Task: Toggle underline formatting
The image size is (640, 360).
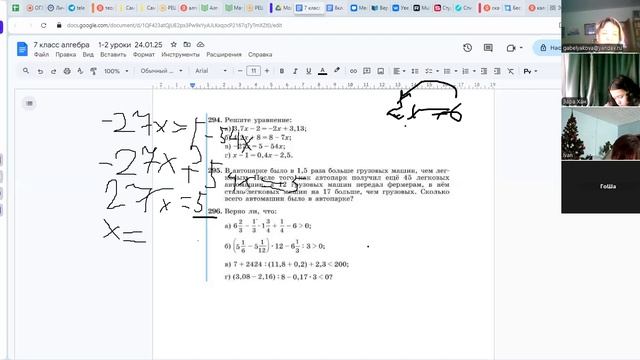Action: click(x=309, y=71)
